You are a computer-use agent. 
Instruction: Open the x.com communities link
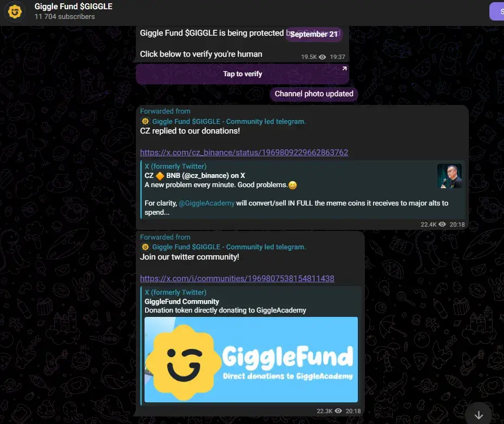[x=237, y=279]
